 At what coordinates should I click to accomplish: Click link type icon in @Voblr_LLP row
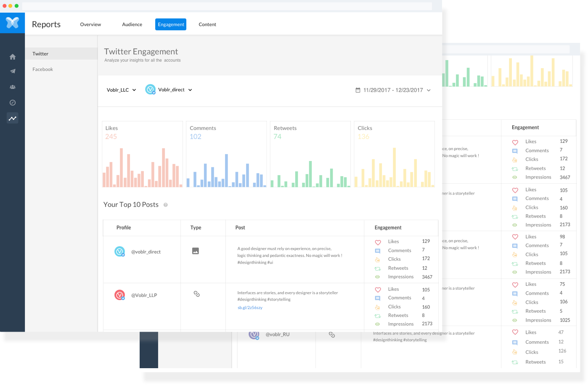(196, 294)
